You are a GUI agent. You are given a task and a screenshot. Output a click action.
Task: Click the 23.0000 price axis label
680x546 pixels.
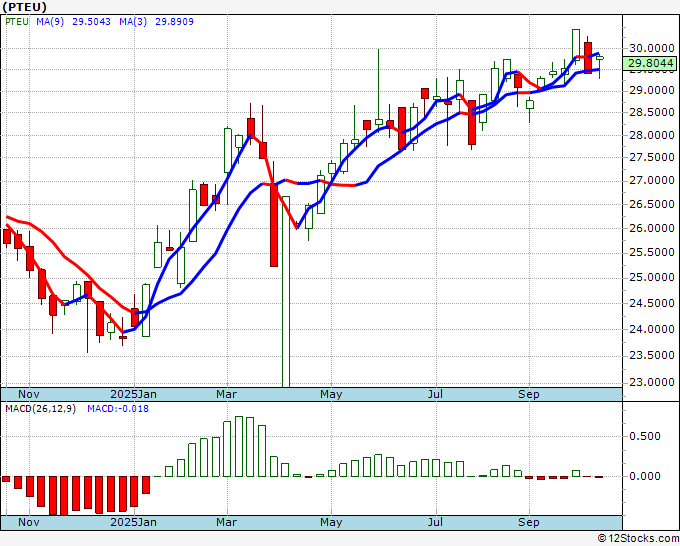point(652,383)
